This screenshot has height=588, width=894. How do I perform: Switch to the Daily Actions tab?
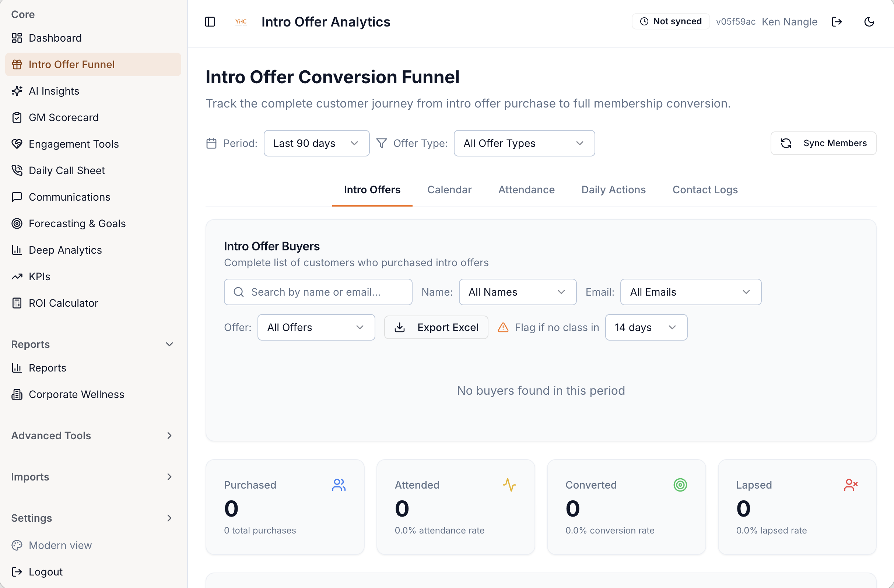pos(613,190)
